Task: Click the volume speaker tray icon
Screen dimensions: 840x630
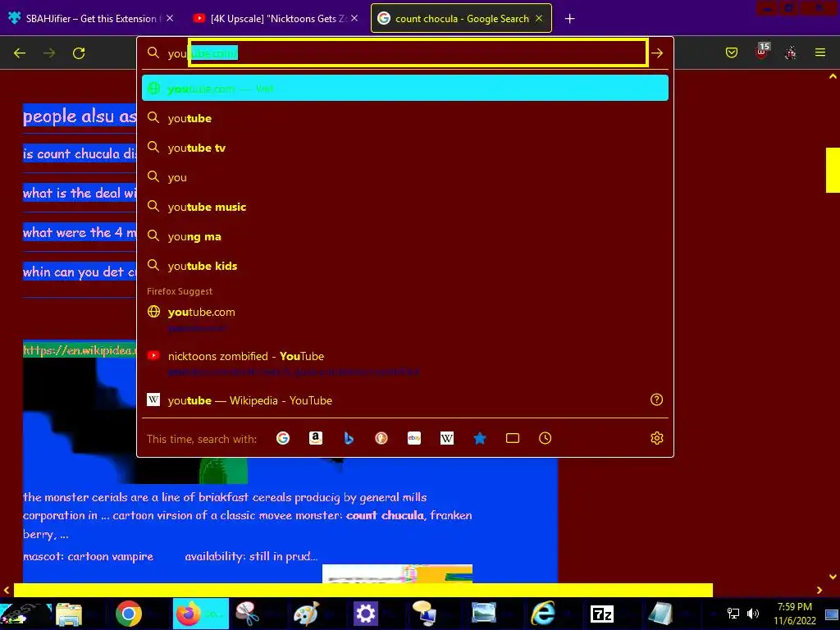Action: click(753, 614)
